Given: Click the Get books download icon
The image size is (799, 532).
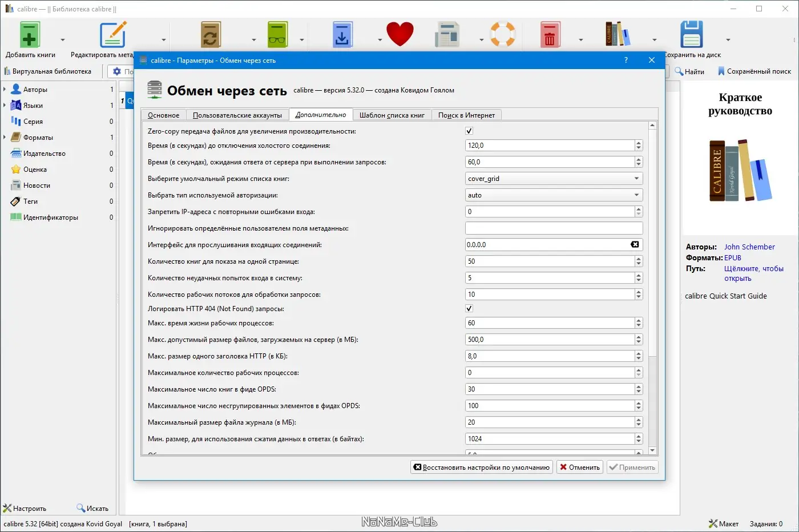Looking at the screenshot, I should (342, 35).
